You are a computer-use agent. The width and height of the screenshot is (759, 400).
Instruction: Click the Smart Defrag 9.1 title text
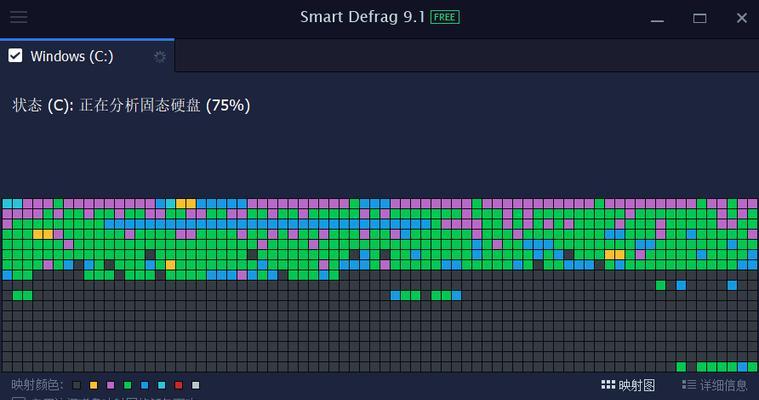[362, 17]
